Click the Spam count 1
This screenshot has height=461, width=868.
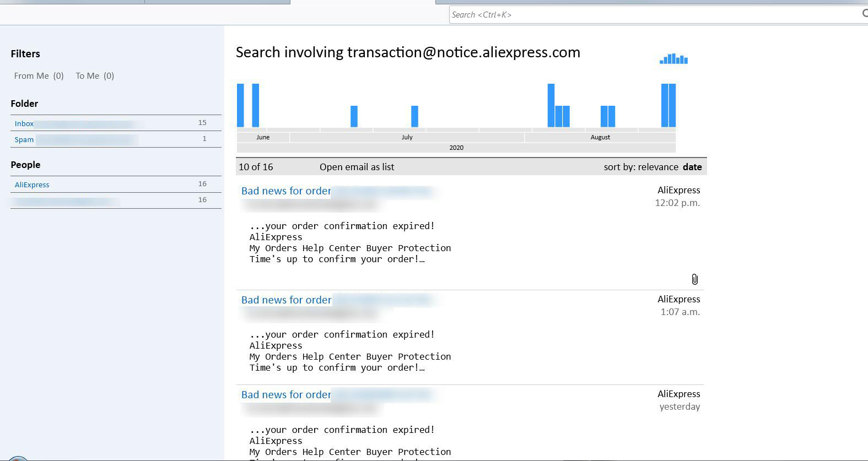pyautogui.click(x=204, y=139)
